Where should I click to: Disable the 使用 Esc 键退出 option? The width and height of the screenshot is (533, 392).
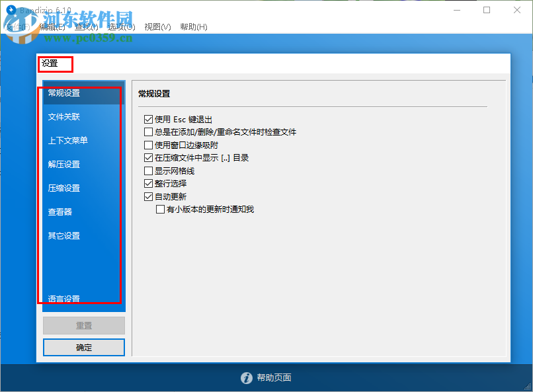[147, 119]
